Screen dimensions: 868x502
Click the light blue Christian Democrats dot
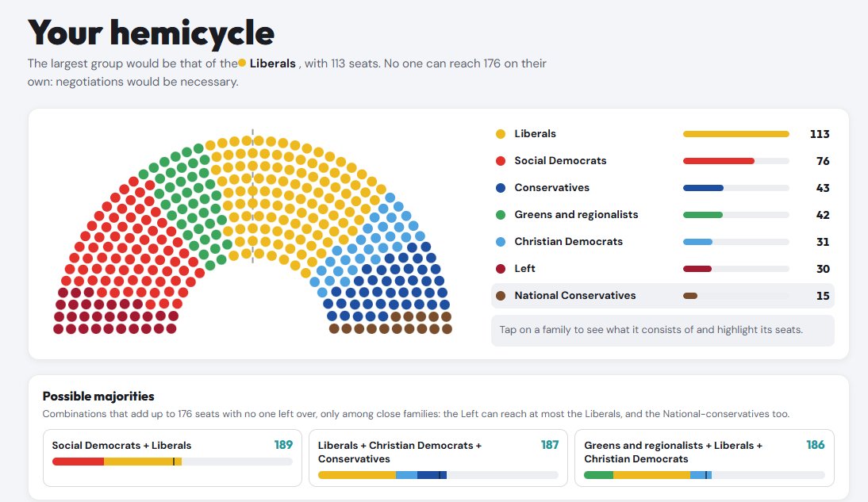pyautogui.click(x=501, y=242)
